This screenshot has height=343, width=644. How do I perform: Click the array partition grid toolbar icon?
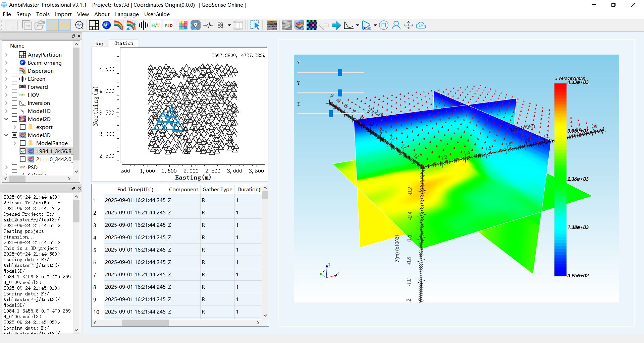point(94,25)
